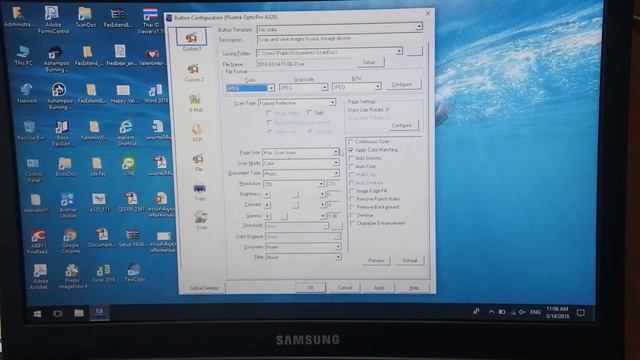Viewport: 640px width, 360px height.
Task: Open Task View from taskbar
Action: point(58,313)
